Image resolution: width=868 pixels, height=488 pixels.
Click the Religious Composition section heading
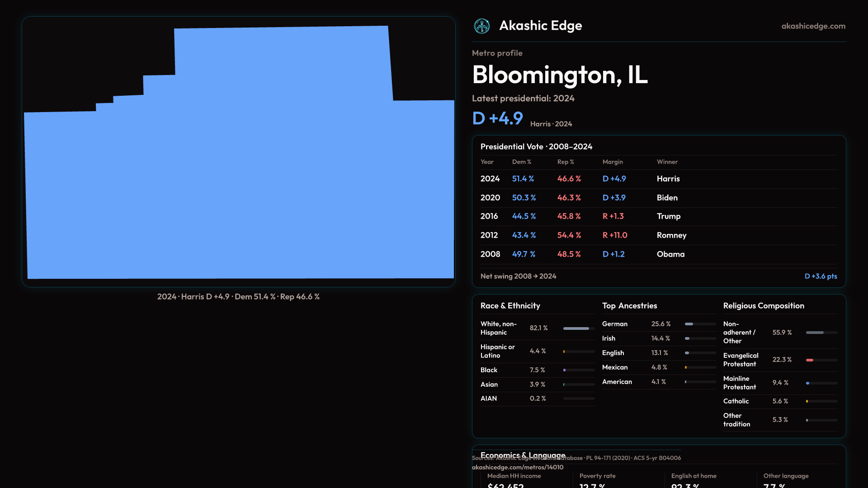pyautogui.click(x=764, y=306)
